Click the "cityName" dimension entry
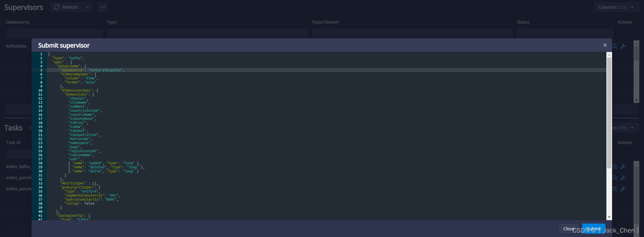This screenshot has height=237, width=644. point(79,103)
